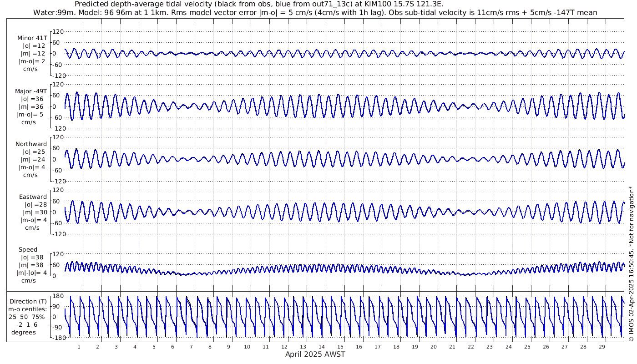Select the 'Minor 41T' panel label
Viewport: 637px width, 364px height.
(32, 38)
